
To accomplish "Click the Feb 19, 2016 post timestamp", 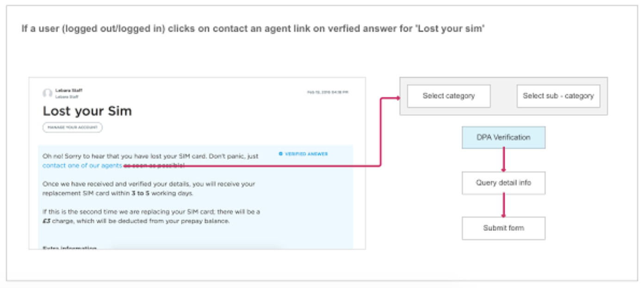I will click(328, 92).
